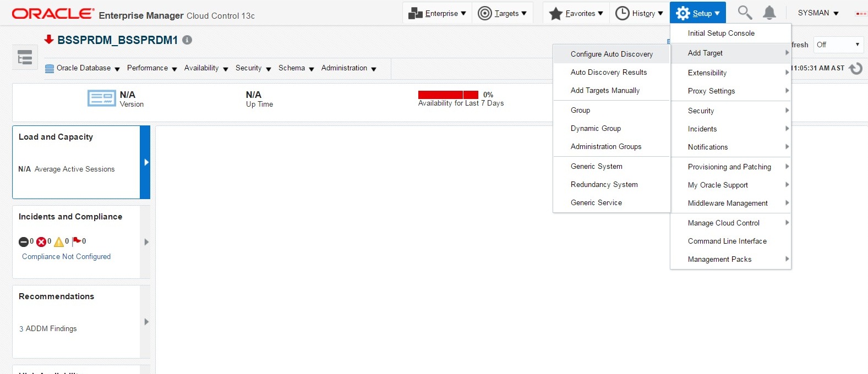Screen dimensions: 868x374
Task: Open the auto refresh Off dropdown
Action: (x=838, y=45)
